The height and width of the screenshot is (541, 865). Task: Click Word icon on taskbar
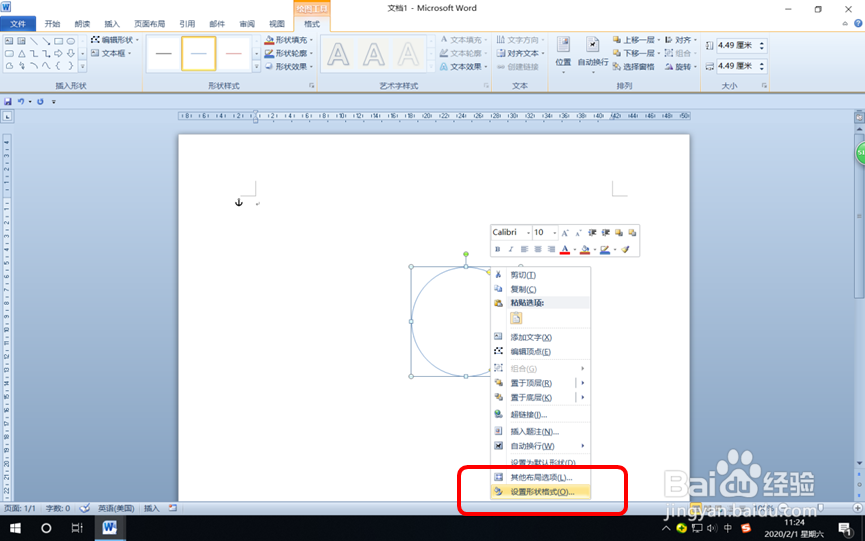click(x=109, y=528)
